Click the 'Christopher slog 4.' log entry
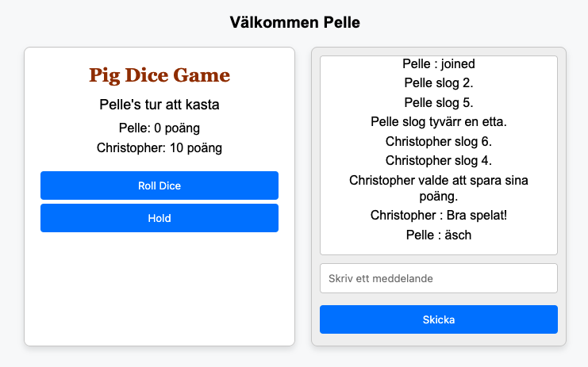The width and height of the screenshot is (588, 367). pos(438,161)
